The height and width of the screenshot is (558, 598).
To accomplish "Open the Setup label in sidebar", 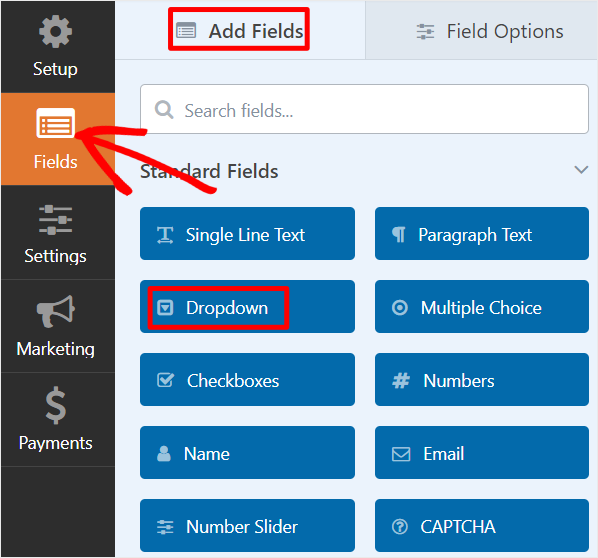I will 55,69.
